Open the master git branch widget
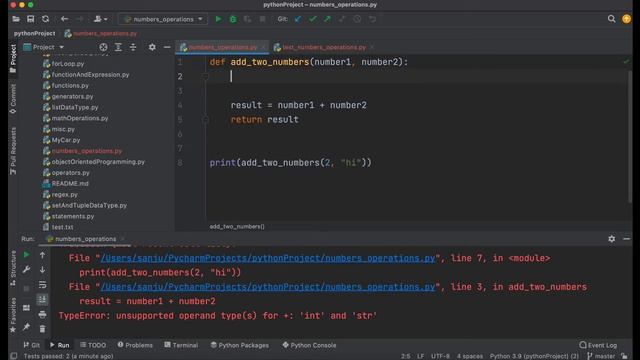640x360 pixels. (601, 356)
